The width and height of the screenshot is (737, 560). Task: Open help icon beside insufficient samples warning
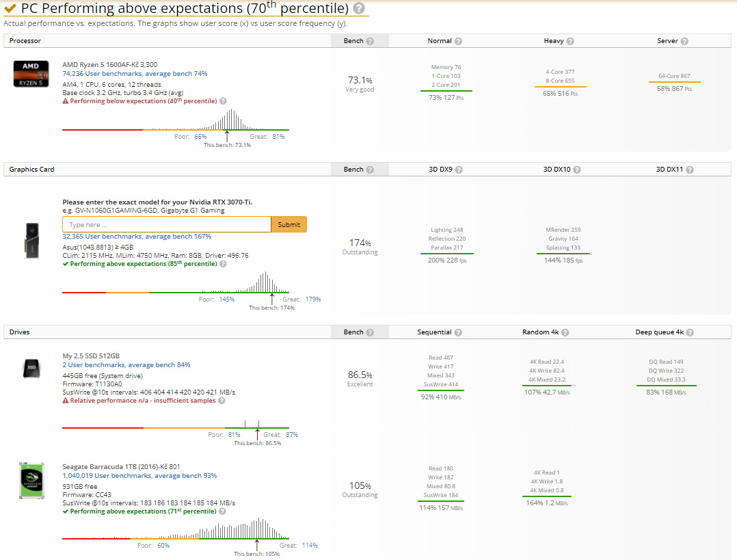coord(222,401)
